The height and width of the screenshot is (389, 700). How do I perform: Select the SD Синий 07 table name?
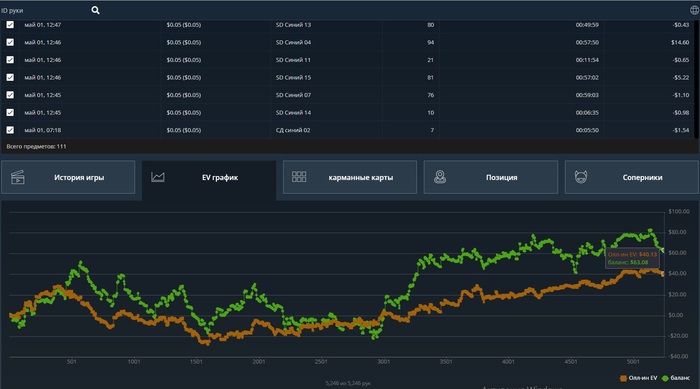293,95
